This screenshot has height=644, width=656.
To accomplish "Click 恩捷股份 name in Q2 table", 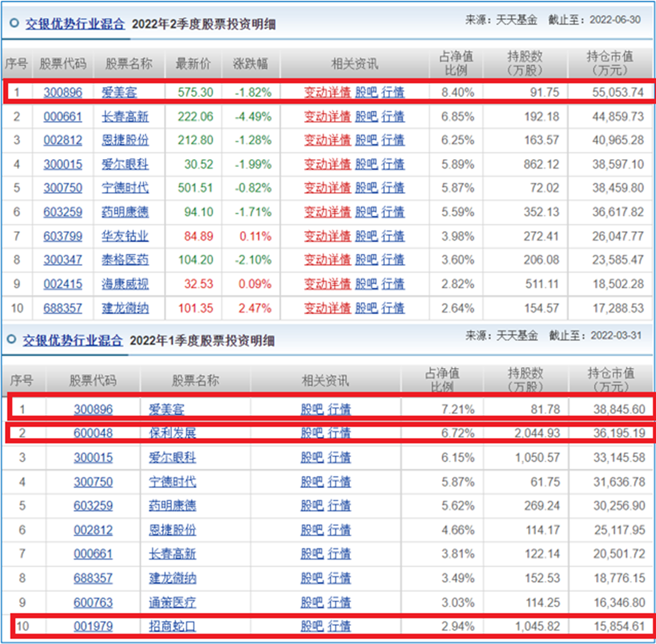I will [125, 140].
